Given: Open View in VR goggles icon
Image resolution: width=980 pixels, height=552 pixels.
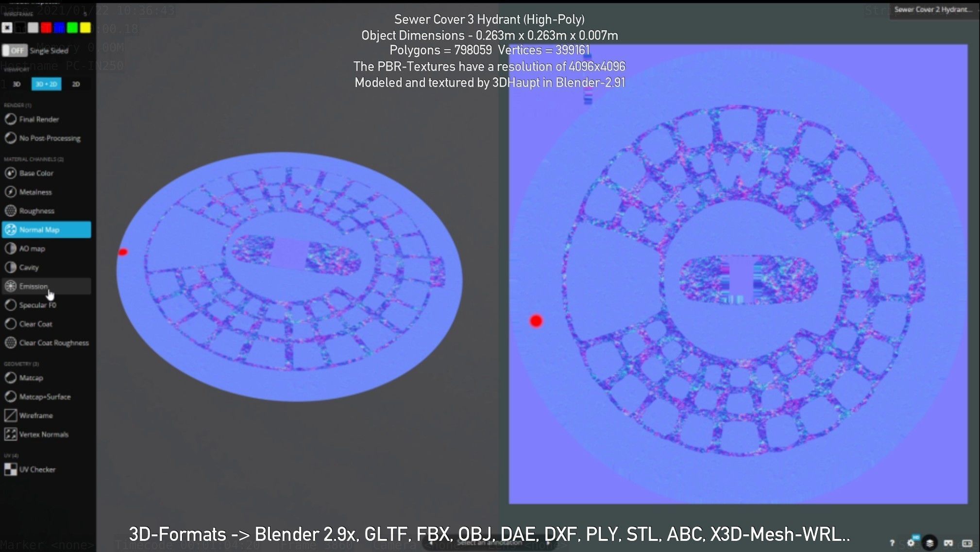Looking at the screenshot, I should point(948,543).
